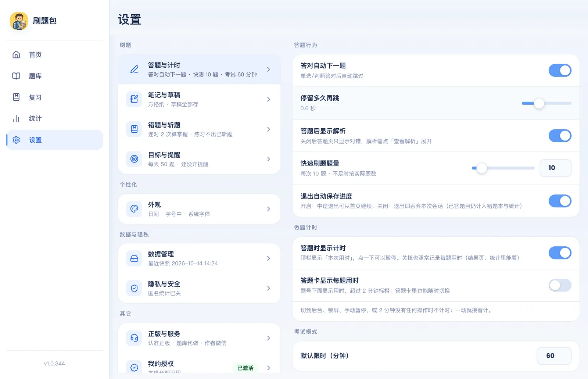Screen dimensions: 588x379
Task: Click the 快速刷题题量 number field showing 10
Action: 555,168
